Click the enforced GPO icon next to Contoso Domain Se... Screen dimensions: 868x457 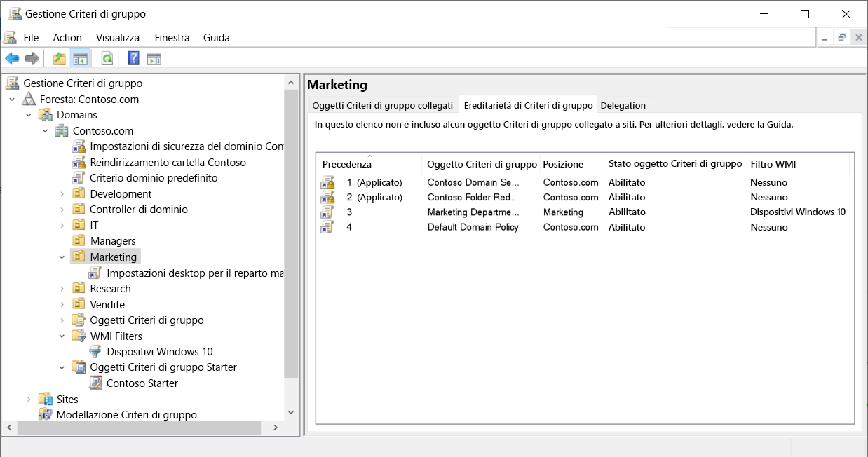[x=326, y=182]
